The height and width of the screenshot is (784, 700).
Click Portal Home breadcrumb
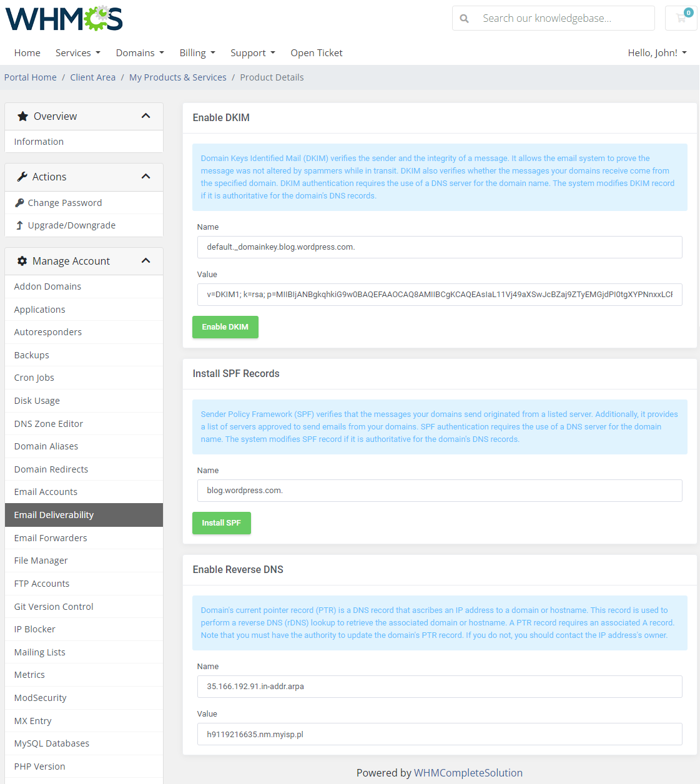tap(31, 77)
